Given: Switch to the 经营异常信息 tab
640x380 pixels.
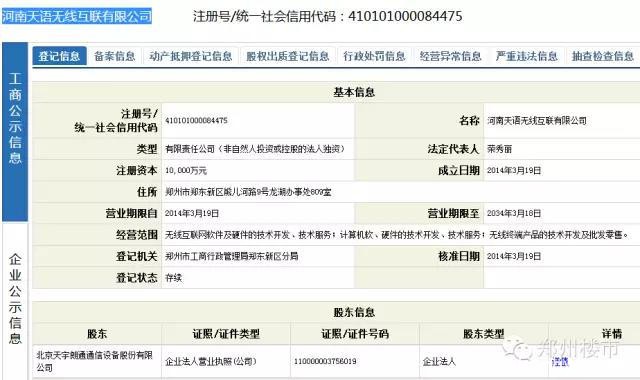Looking at the screenshot, I should 451,56.
